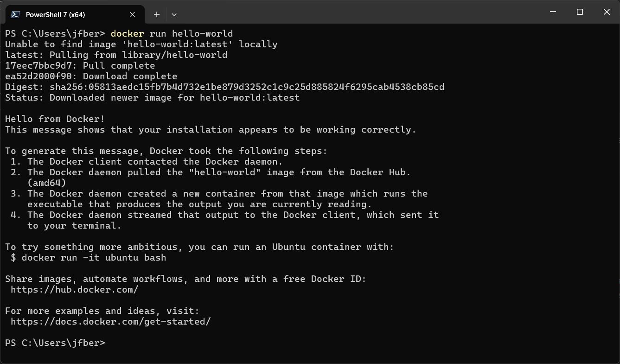
Task: Click the scrollbar on the right edge
Action: (618, 139)
